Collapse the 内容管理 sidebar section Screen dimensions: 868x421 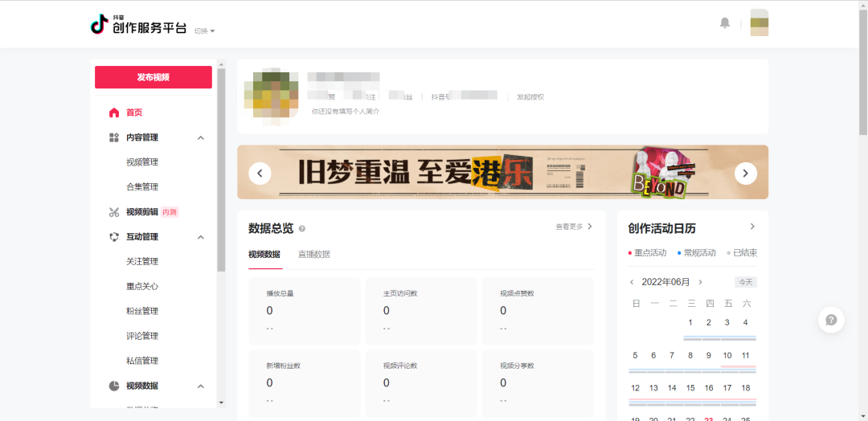(x=201, y=137)
